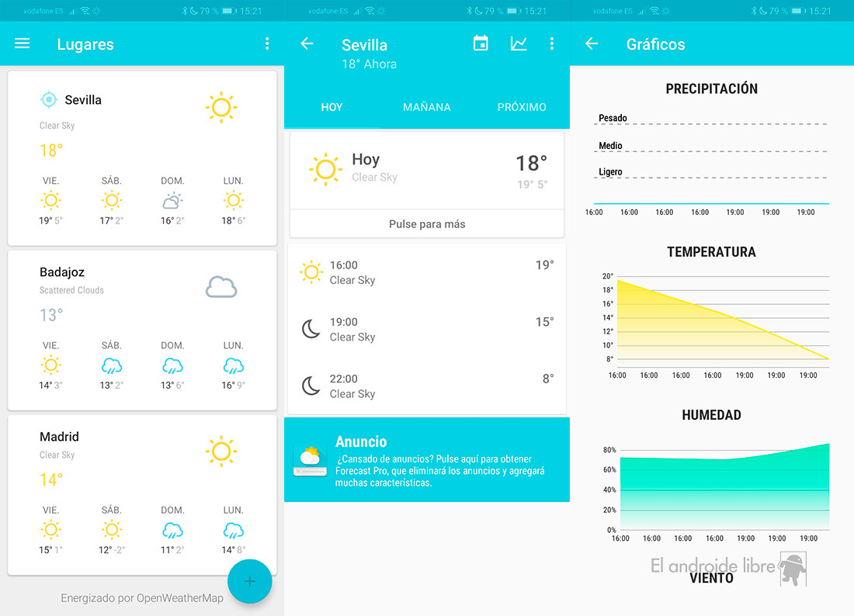The width and height of the screenshot is (854, 616).
Task: Tap the back arrow beside Sevilla title
Action: click(x=307, y=44)
